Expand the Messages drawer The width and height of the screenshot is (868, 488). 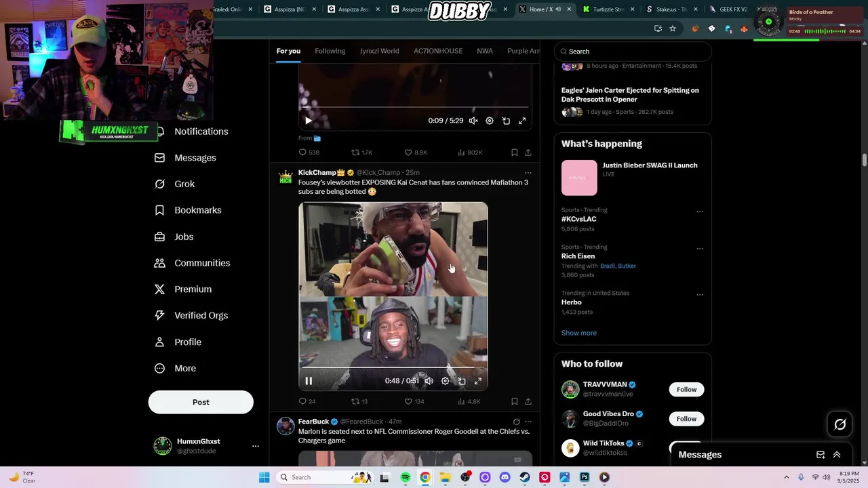[837, 455]
